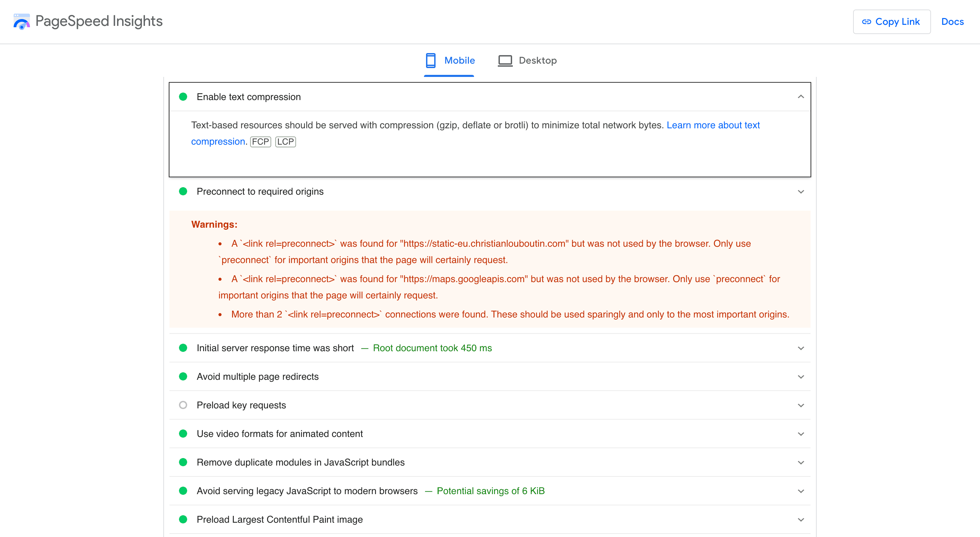The image size is (980, 537).
Task: Open the Learn more about text compression link
Action: [x=713, y=125]
